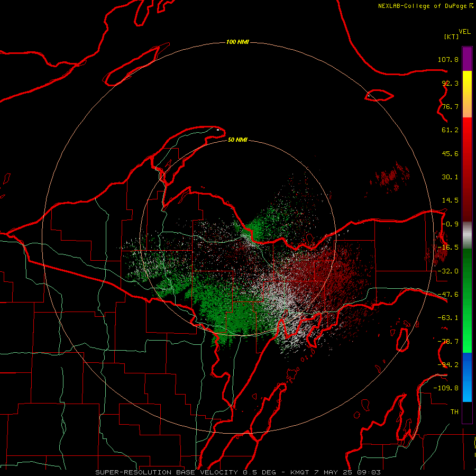Click the 61.2 velocity scale value
Viewport: 476px width, 476px height.
coord(450,130)
